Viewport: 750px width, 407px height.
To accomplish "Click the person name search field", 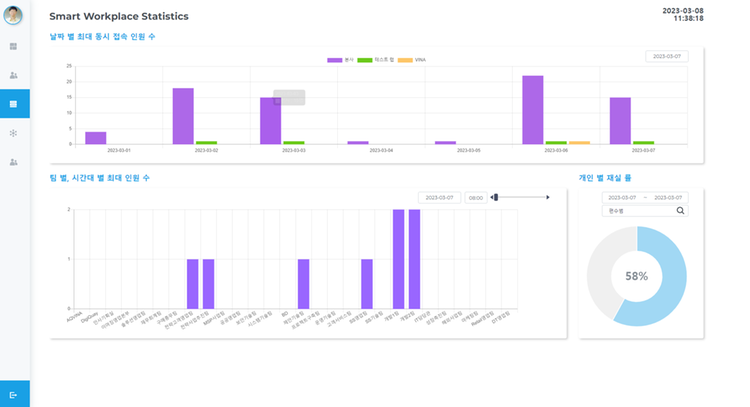I will pos(638,211).
